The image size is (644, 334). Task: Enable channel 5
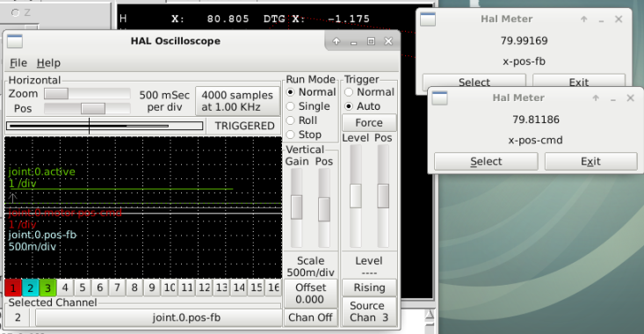click(82, 287)
